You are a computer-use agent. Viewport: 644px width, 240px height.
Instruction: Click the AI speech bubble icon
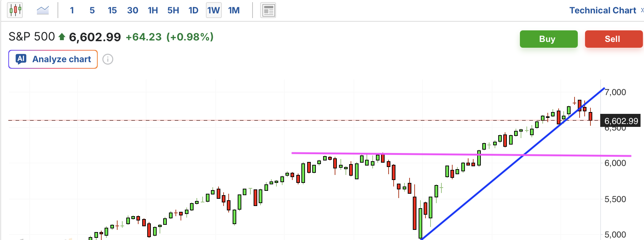point(21,59)
